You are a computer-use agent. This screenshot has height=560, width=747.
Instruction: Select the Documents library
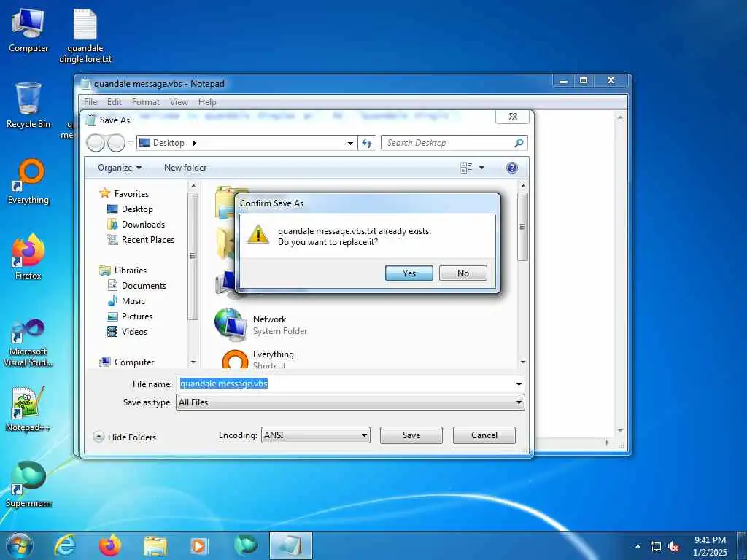(137, 286)
